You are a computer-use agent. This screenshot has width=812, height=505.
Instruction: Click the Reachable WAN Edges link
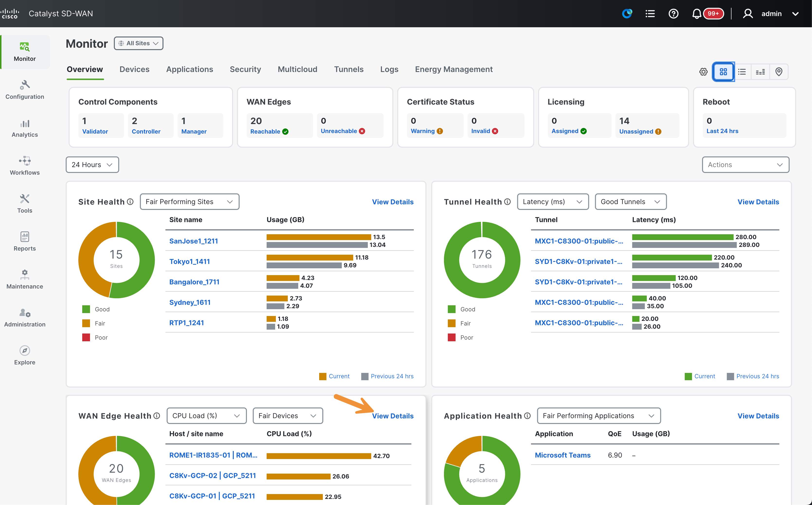click(x=265, y=131)
